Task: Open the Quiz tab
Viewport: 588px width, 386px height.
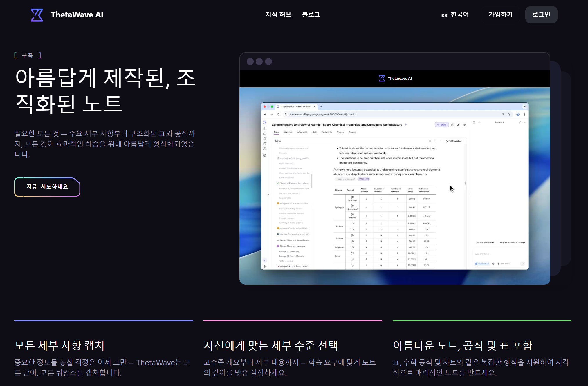Action: 315,132
